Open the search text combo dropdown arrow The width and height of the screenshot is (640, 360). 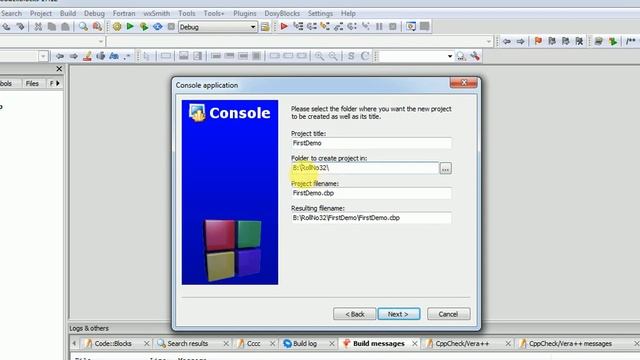click(x=450, y=56)
